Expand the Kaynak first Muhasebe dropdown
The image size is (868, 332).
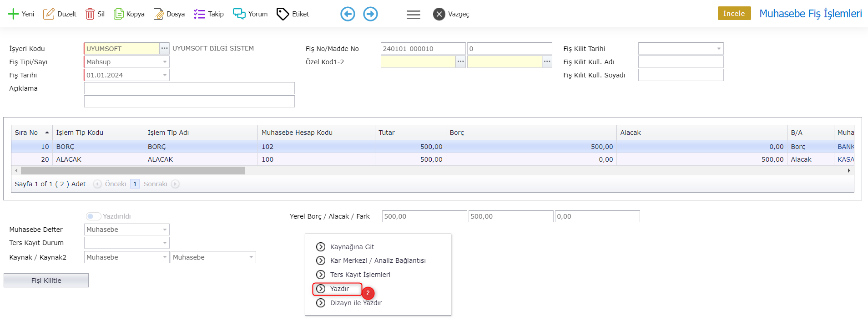click(x=165, y=257)
